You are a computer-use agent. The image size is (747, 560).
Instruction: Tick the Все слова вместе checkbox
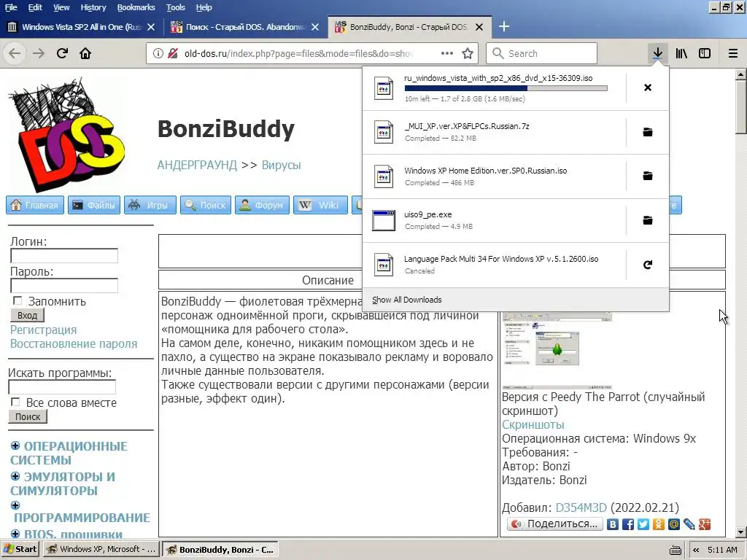click(16, 402)
